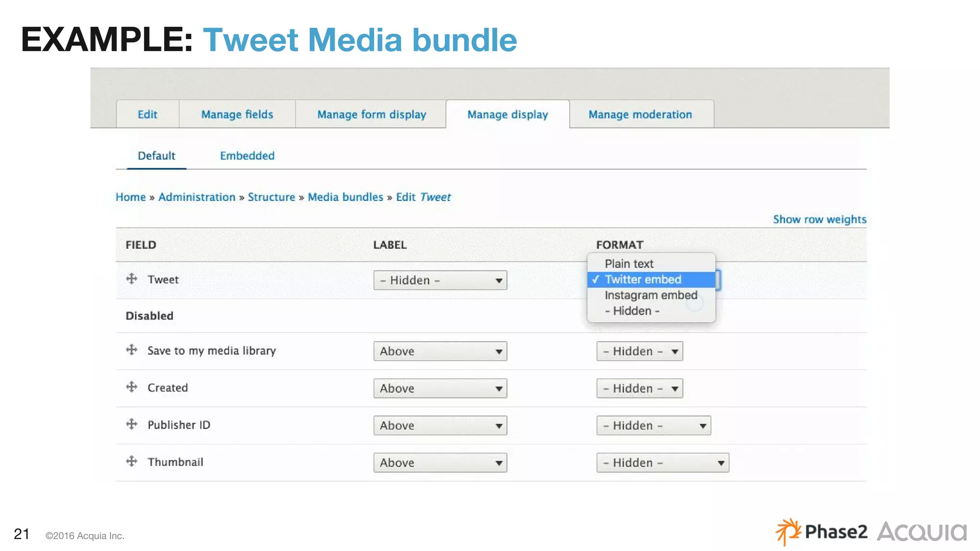Click the Created field name
Image resolution: width=980 pixels, height=551 pixels.
tap(168, 388)
